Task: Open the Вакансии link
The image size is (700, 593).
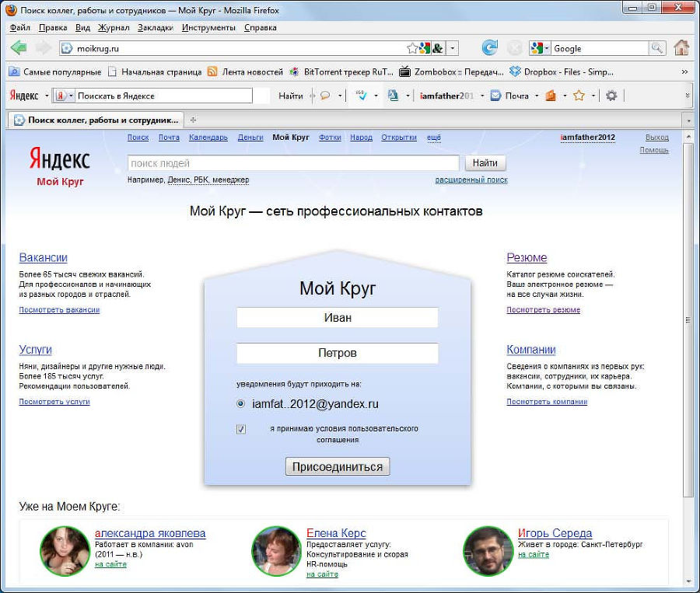Action: click(43, 257)
